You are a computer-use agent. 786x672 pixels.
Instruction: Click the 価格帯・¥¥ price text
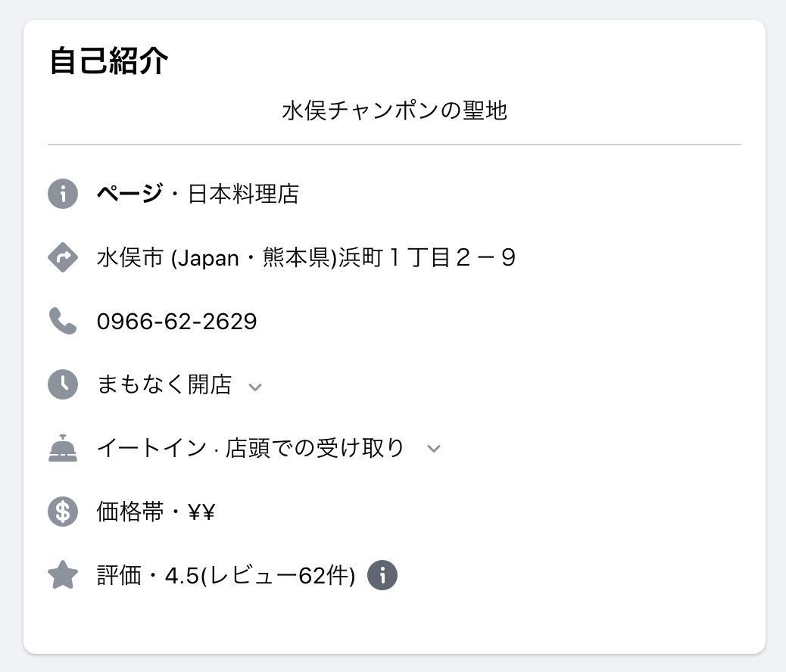click(156, 512)
